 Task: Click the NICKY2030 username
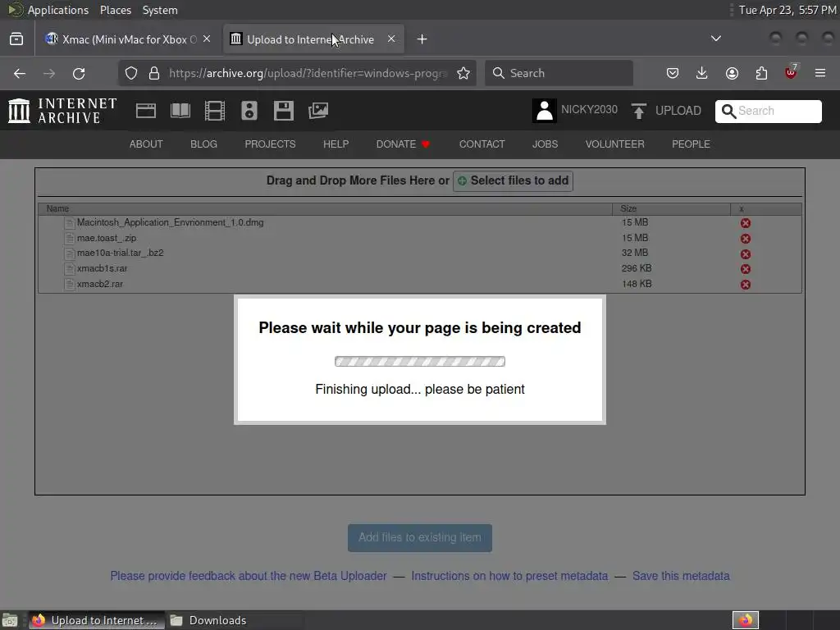[x=589, y=110]
